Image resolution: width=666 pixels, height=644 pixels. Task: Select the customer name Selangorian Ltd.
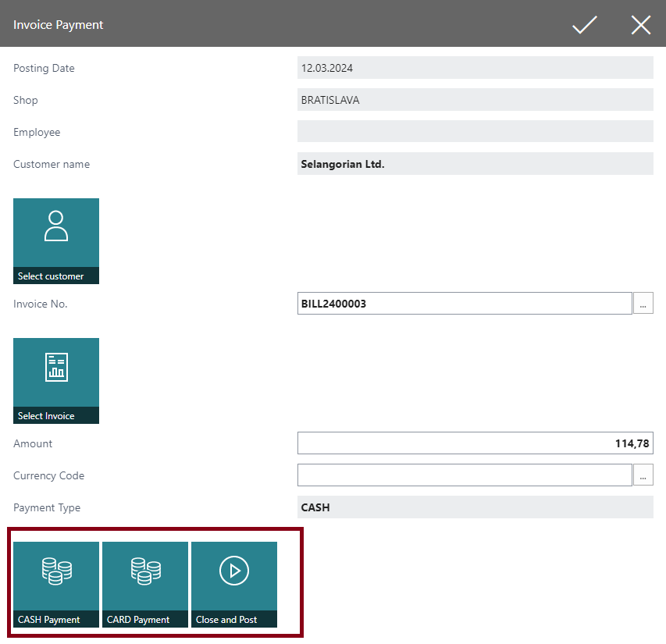click(x=475, y=163)
